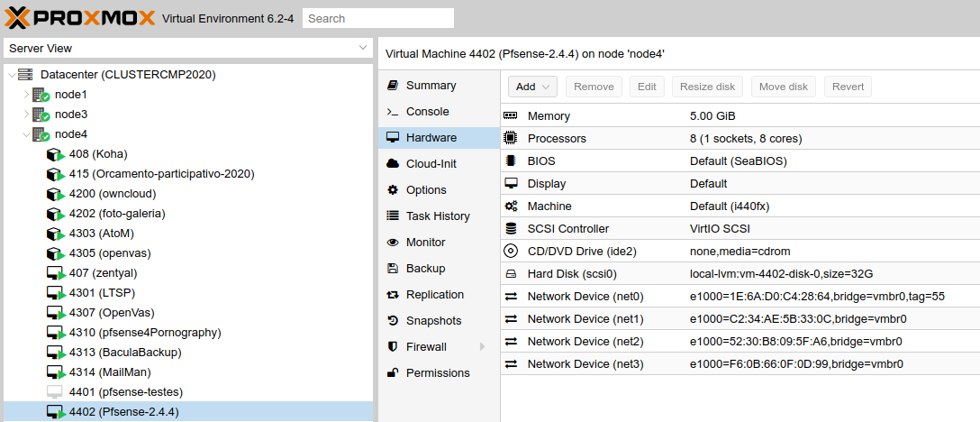Select the Hardware tab
This screenshot has height=422, width=980.
[439, 138]
